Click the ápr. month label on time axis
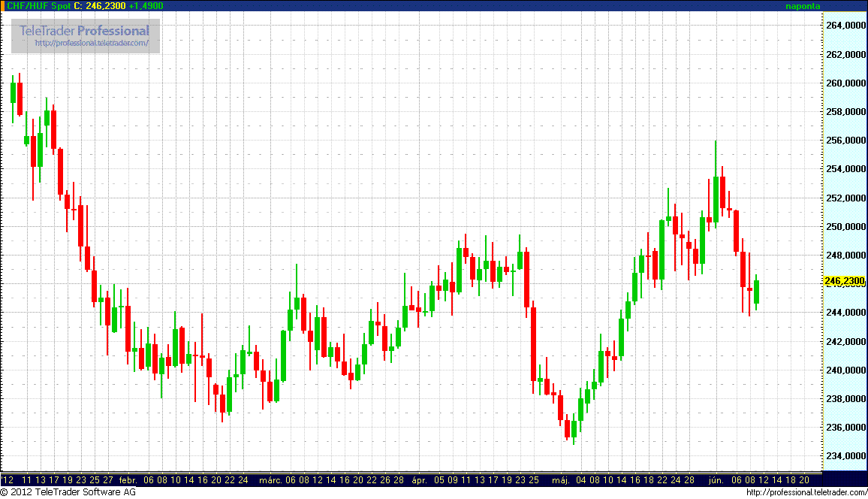This screenshot has width=868, height=499. (420, 480)
